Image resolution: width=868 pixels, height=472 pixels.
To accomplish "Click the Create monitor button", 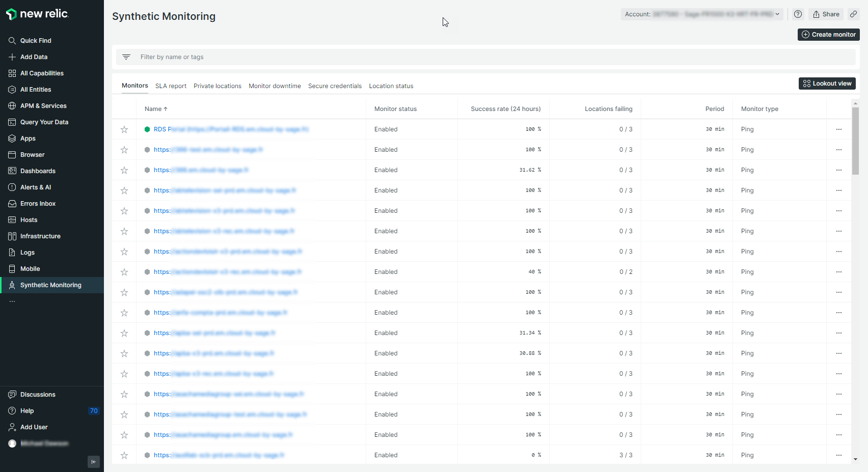I will (x=828, y=35).
